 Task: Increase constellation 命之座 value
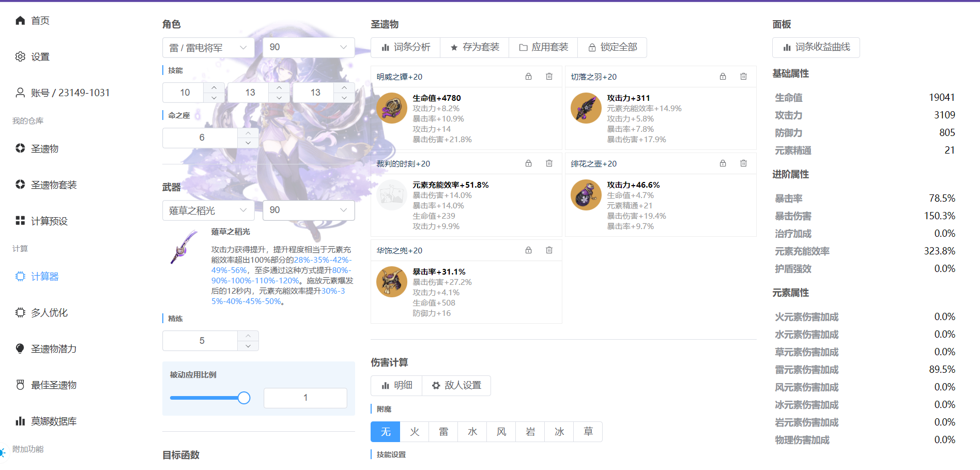coord(248,133)
